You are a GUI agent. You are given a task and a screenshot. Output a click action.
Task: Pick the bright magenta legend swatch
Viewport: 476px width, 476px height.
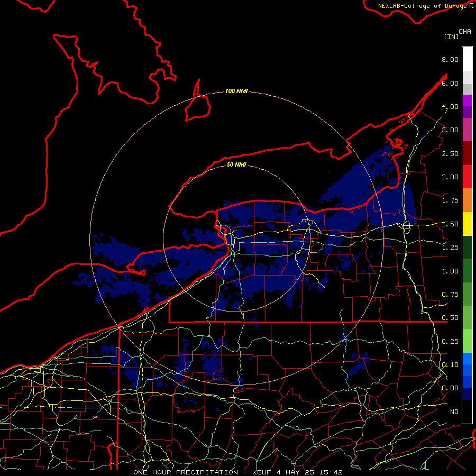tap(467, 100)
